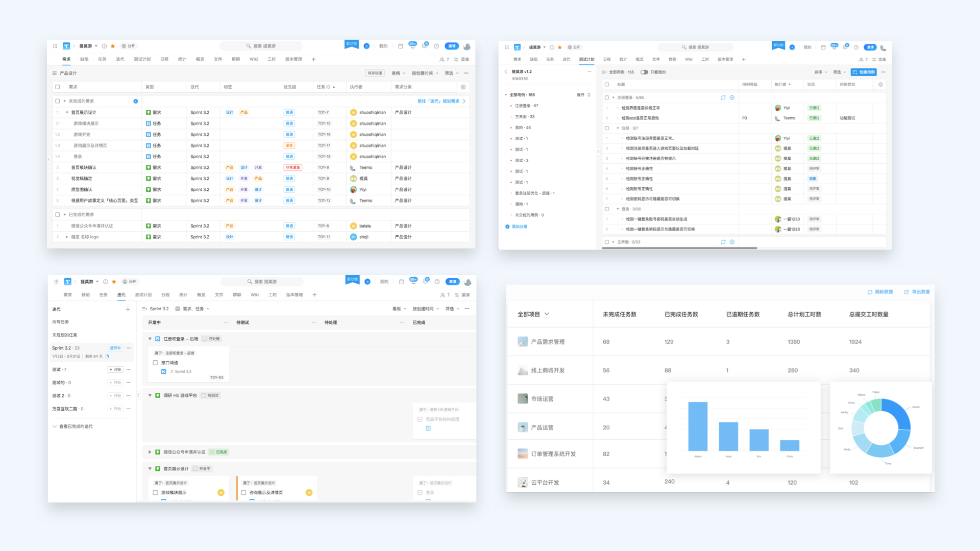Add item to 未完成的需求 group
980x551 pixels.
click(x=136, y=101)
